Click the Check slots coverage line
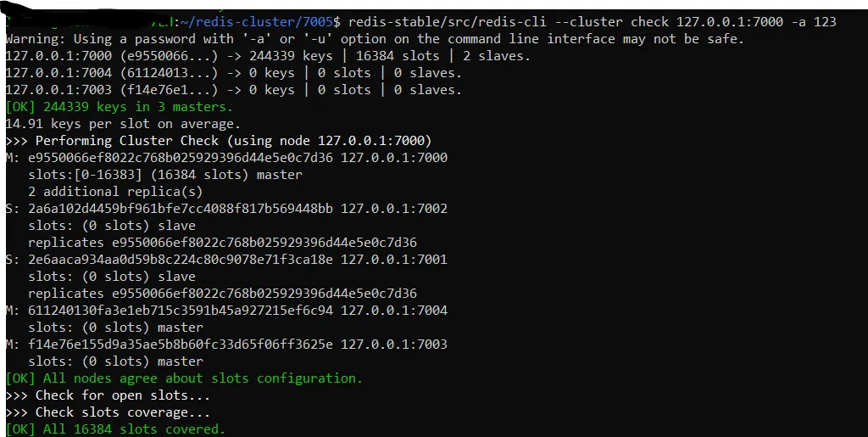868x437 pixels. pyautogui.click(x=108, y=412)
